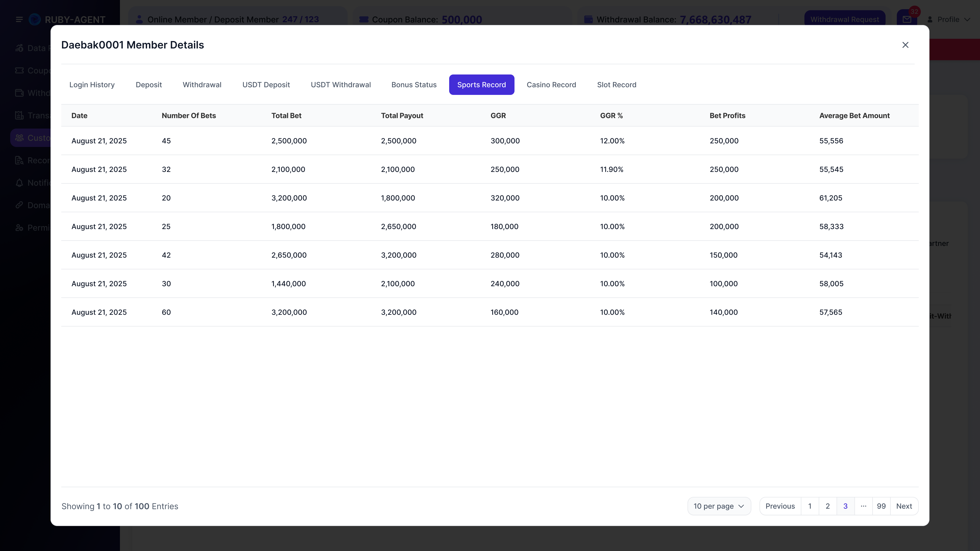980x551 pixels.
Task: Click the 1,800,000 total bet cell
Action: pyautogui.click(x=288, y=226)
